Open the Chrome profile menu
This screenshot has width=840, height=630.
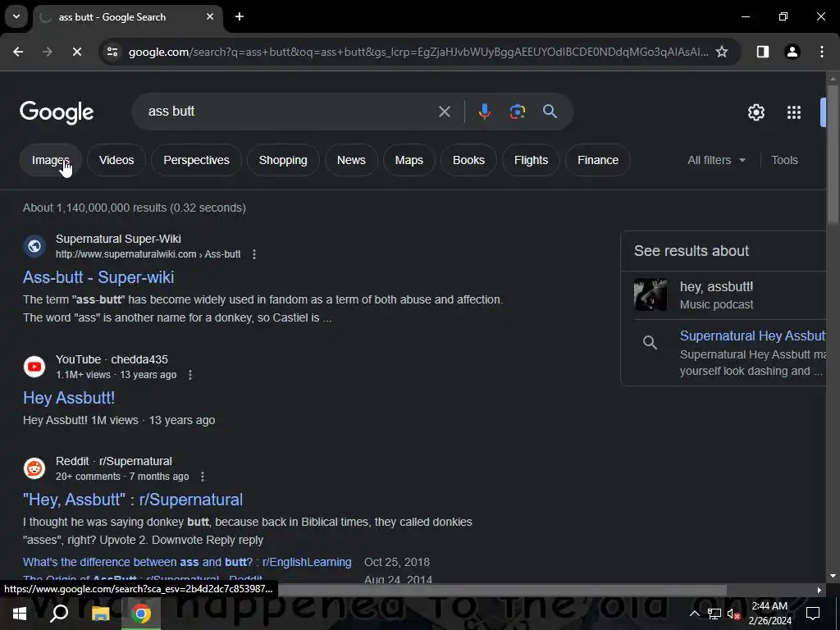pos(792,52)
